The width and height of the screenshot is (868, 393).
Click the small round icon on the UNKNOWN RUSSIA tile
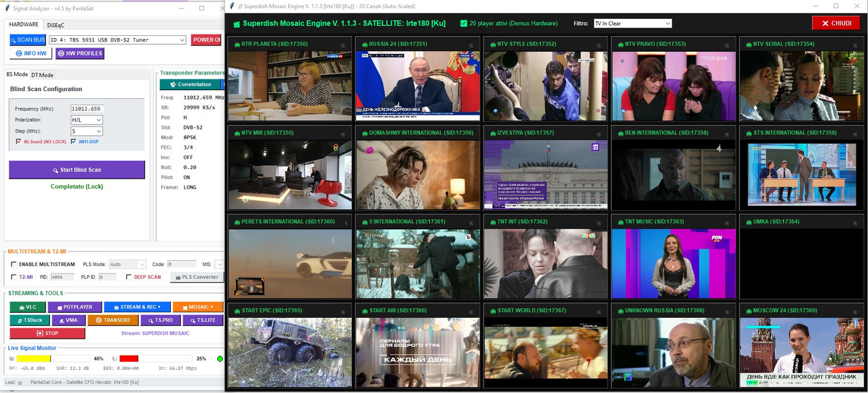point(727,312)
